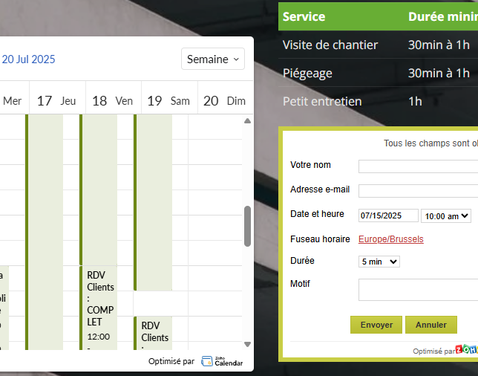Open the Friday RDV Clients COMPLET event
The width and height of the screenshot is (478, 376).
click(x=99, y=308)
